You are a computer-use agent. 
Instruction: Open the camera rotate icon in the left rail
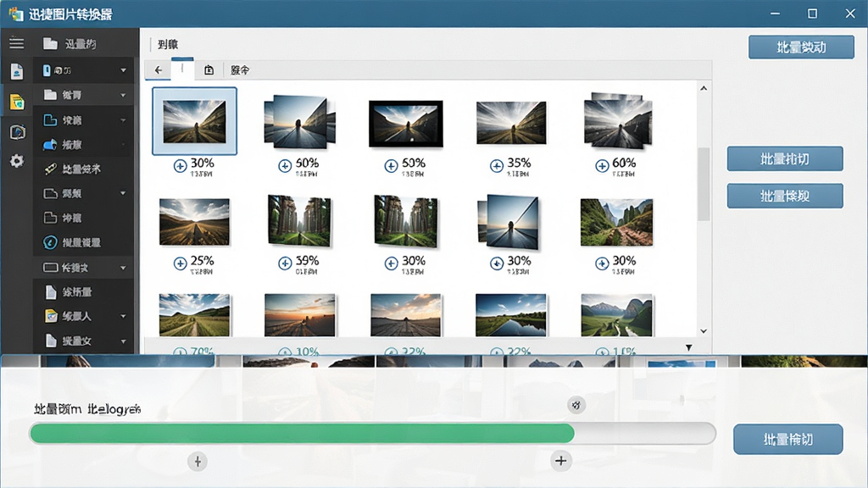(17, 132)
